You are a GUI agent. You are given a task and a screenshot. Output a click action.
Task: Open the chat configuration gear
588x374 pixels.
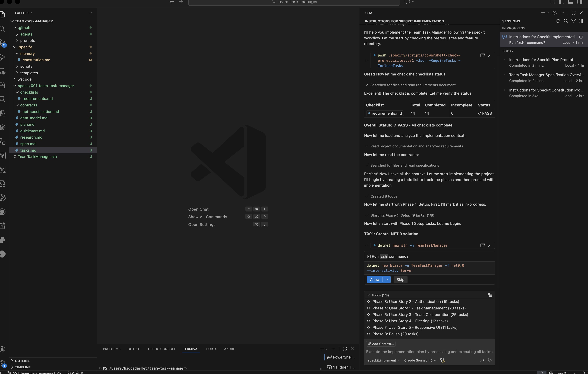[554, 13]
